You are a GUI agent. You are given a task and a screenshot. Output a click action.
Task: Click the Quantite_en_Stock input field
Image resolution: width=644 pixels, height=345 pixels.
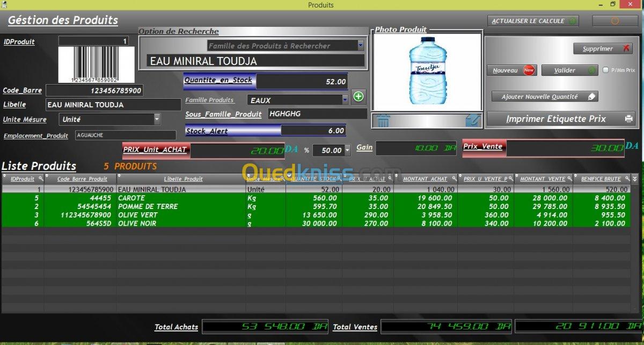coord(302,82)
